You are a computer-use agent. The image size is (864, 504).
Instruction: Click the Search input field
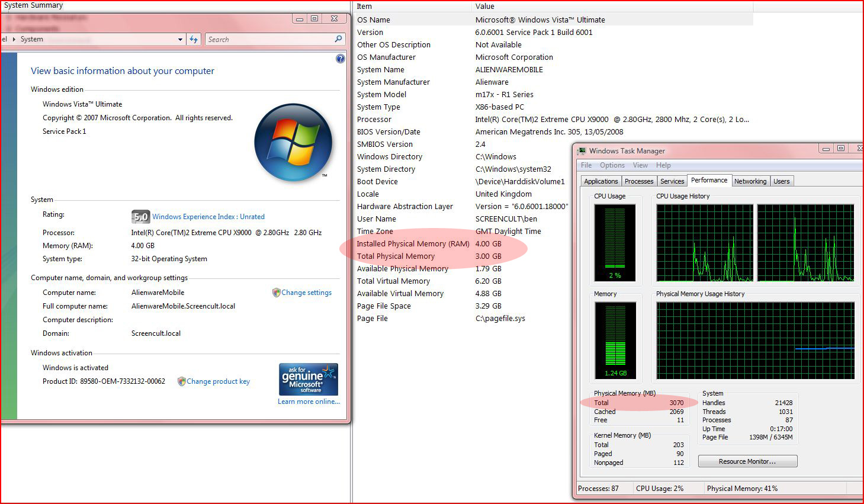269,40
